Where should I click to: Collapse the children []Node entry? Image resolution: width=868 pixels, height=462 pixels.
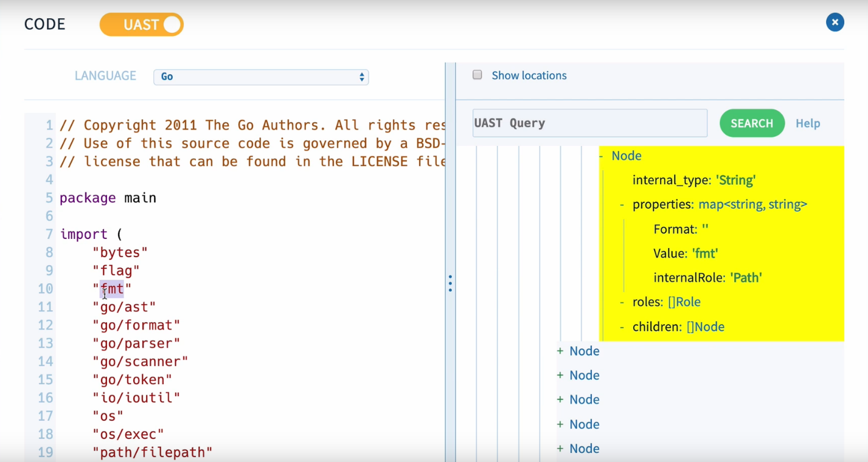(622, 327)
